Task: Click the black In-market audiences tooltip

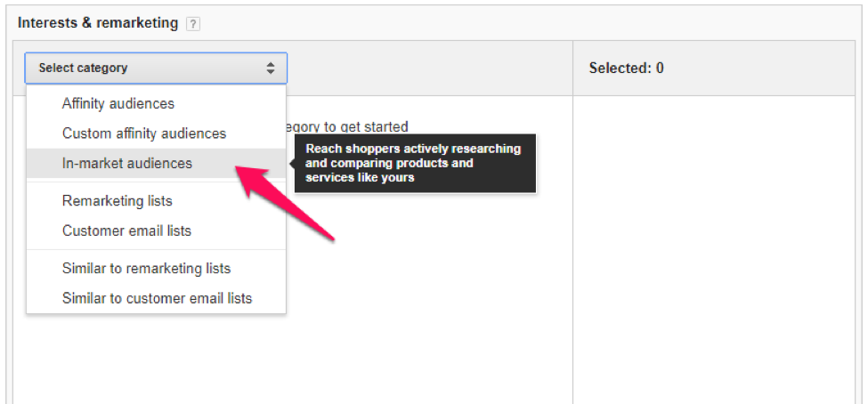Action: coord(415,163)
